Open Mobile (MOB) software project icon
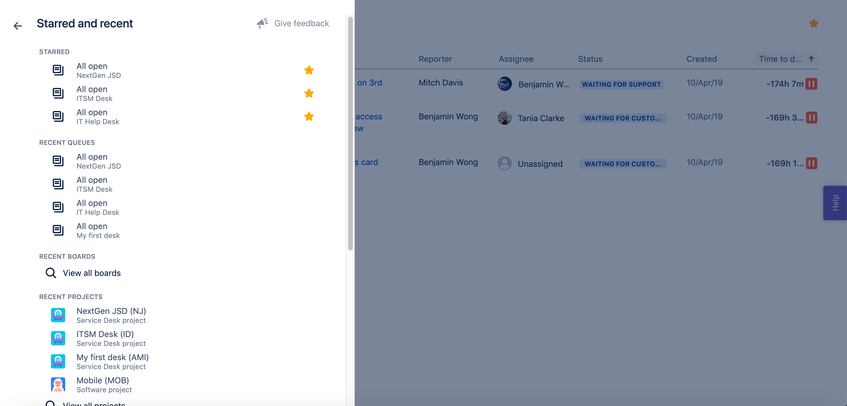The height and width of the screenshot is (406, 847). click(x=58, y=384)
